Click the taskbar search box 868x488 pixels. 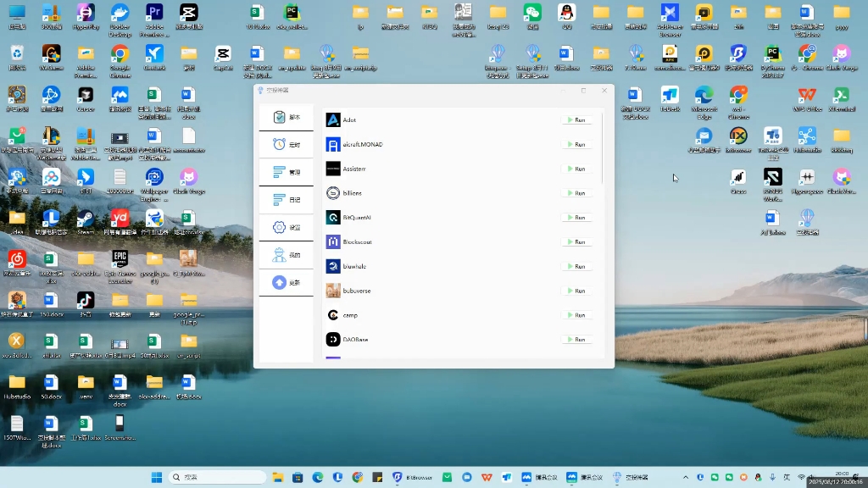click(x=217, y=477)
